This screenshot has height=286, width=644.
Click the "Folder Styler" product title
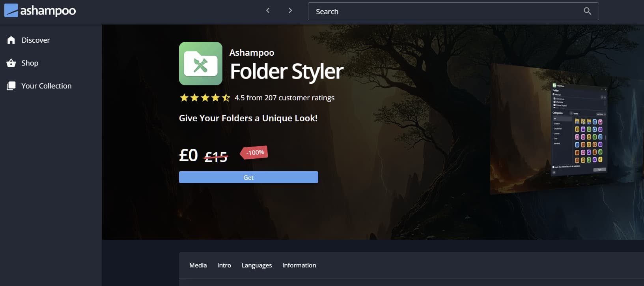(x=287, y=71)
